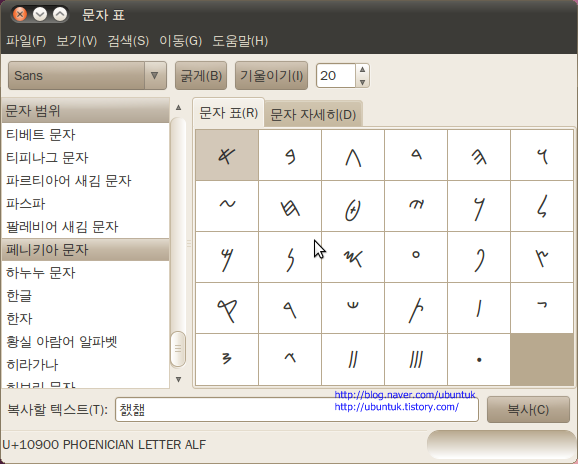Select 황실 아람어 알파벳 script
Image resolution: width=578 pixels, height=464 pixels.
(x=86, y=342)
